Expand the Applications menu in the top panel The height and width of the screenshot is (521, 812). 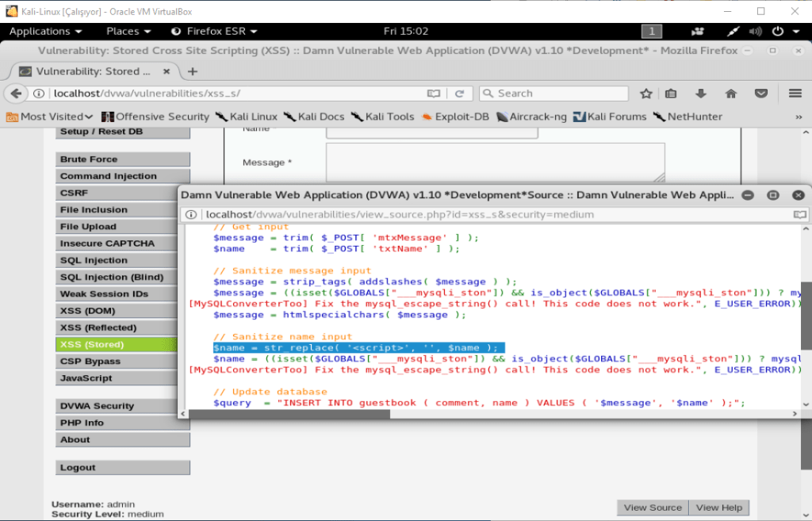(45, 31)
